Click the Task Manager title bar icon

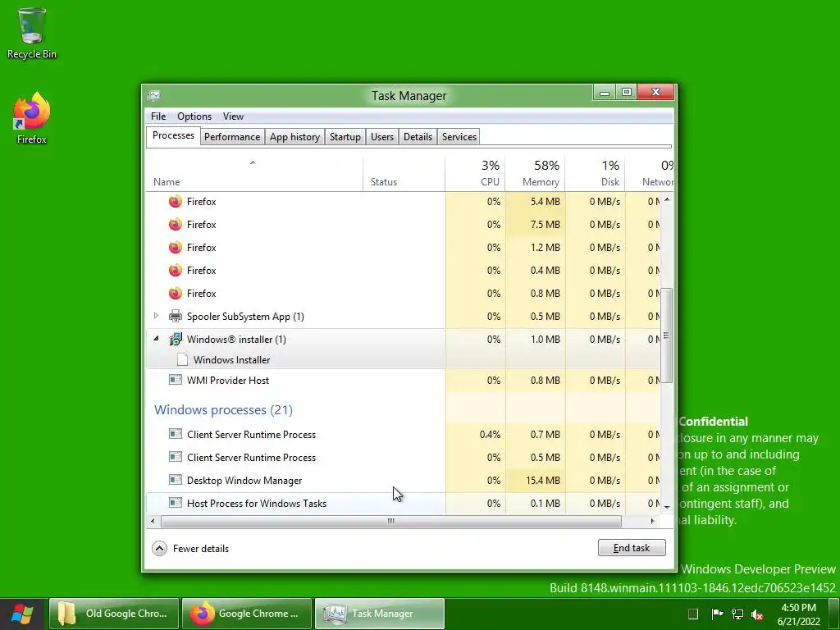point(153,96)
